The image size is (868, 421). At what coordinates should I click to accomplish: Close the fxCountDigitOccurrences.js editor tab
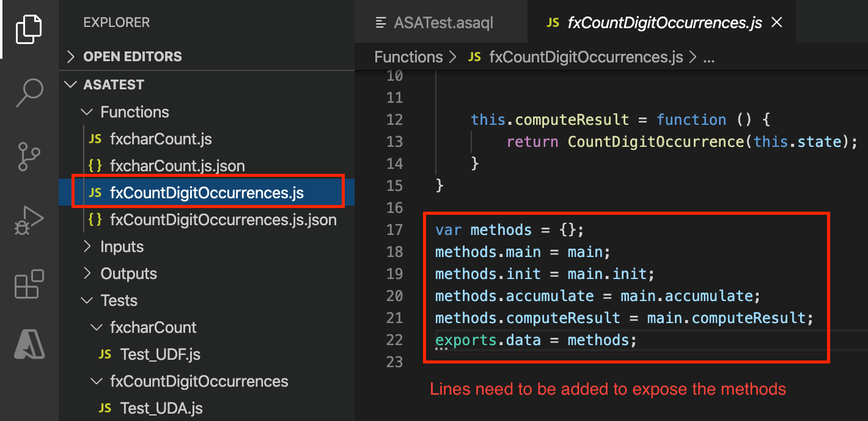(x=777, y=23)
